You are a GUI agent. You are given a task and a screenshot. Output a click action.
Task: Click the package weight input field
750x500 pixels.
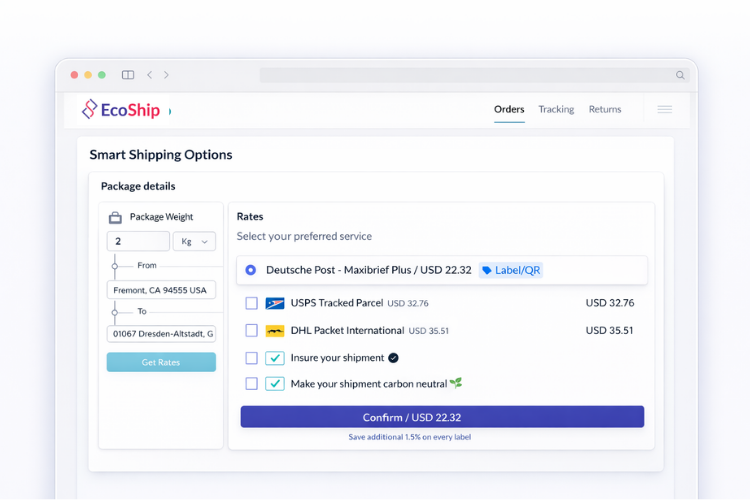(138, 241)
